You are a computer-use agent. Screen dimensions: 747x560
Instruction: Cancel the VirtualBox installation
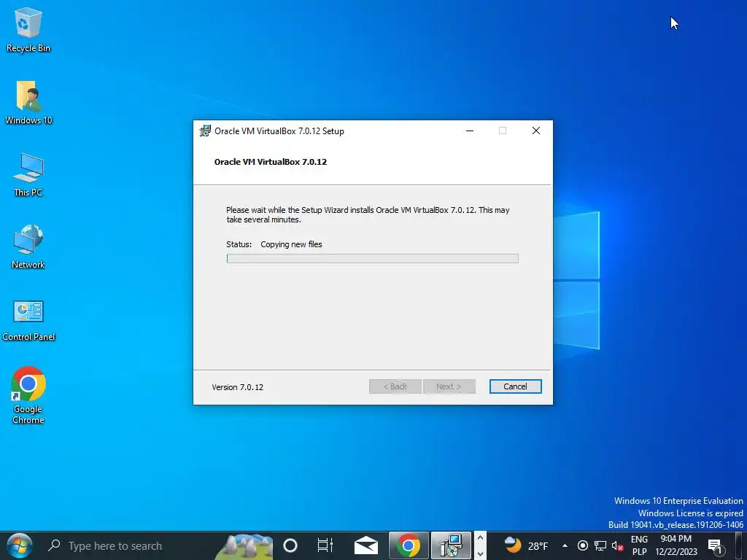(516, 386)
